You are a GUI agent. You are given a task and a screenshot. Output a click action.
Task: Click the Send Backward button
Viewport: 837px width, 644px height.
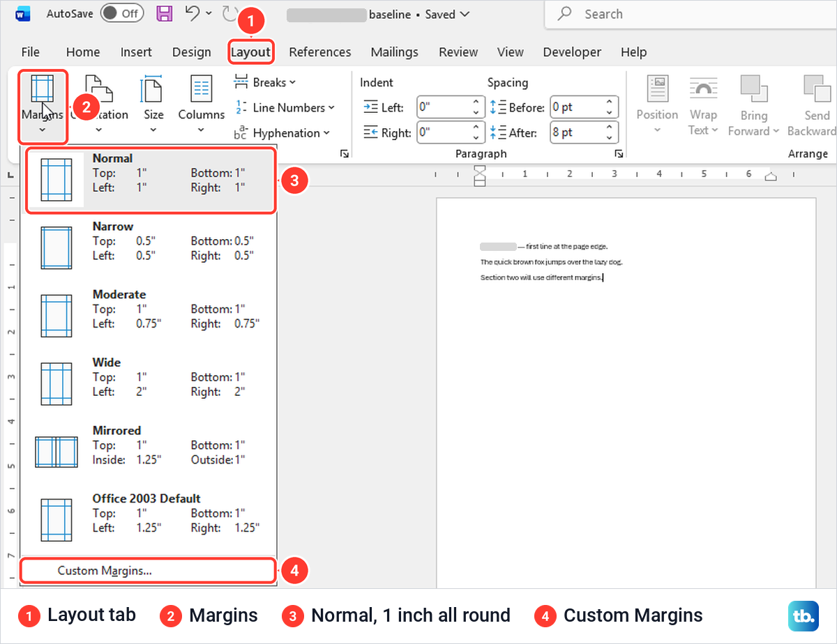point(812,106)
